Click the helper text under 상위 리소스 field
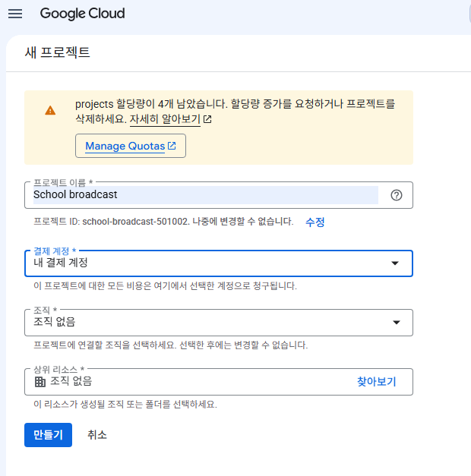The width and height of the screenshot is (471, 476). click(125, 405)
